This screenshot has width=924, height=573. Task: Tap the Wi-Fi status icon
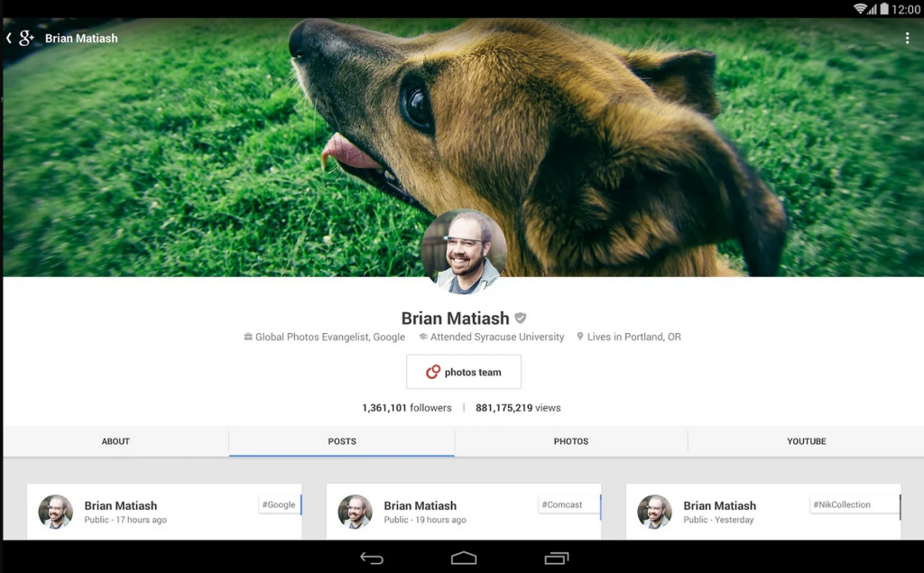860,9
